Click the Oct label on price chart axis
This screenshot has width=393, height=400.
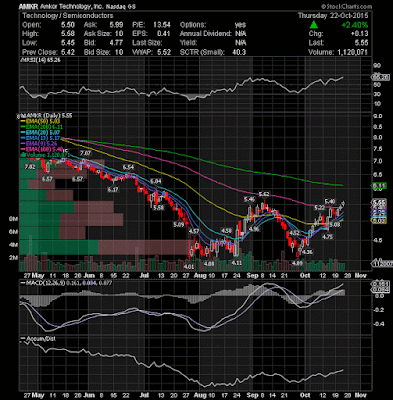pyautogui.click(x=305, y=276)
